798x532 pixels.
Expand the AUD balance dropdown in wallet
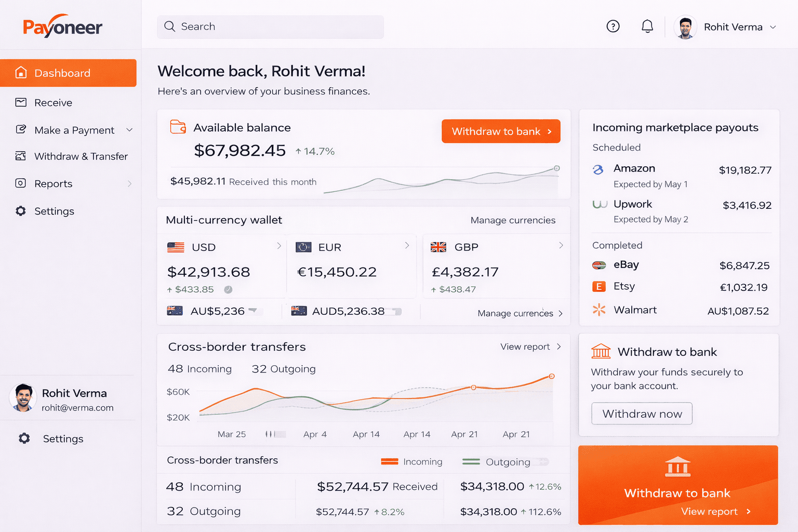pos(254,310)
